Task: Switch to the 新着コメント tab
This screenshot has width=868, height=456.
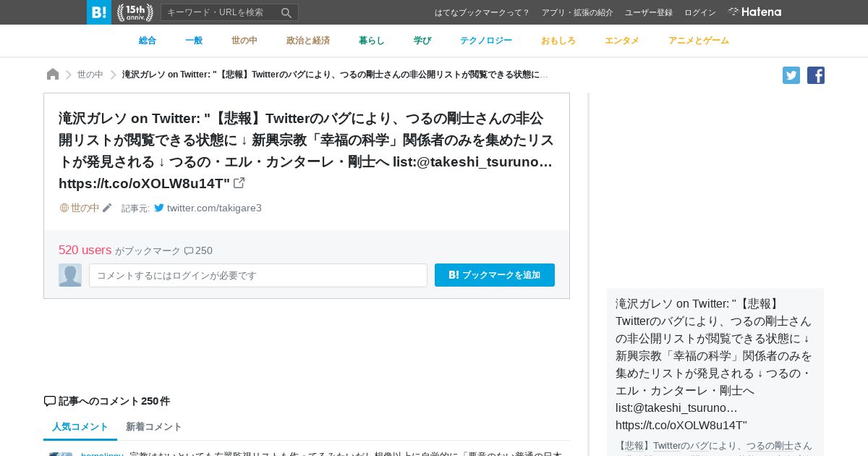Action: click(x=154, y=427)
